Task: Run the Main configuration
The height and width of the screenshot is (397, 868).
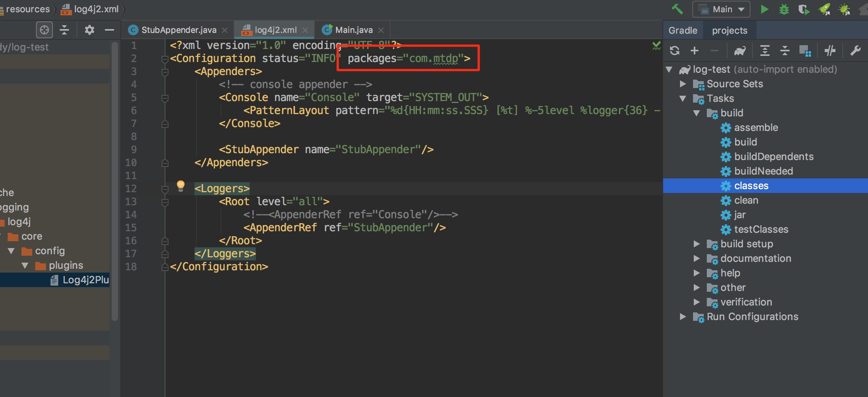Action: [x=764, y=9]
